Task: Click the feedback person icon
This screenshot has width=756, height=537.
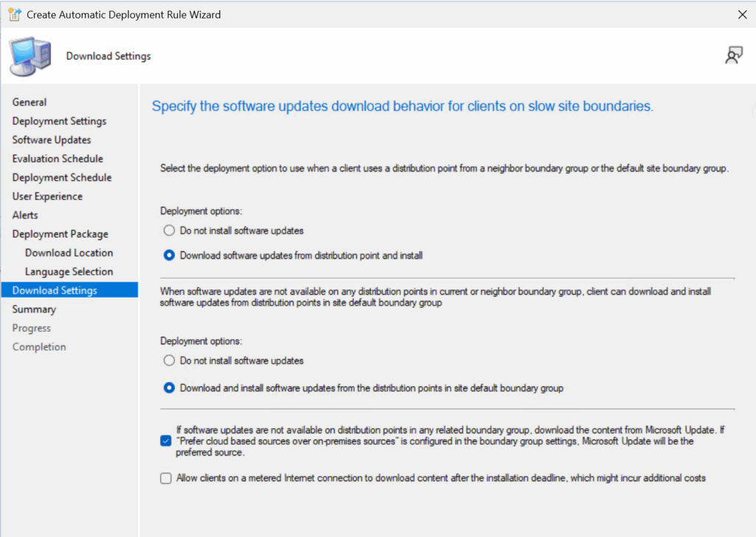Action: click(733, 55)
